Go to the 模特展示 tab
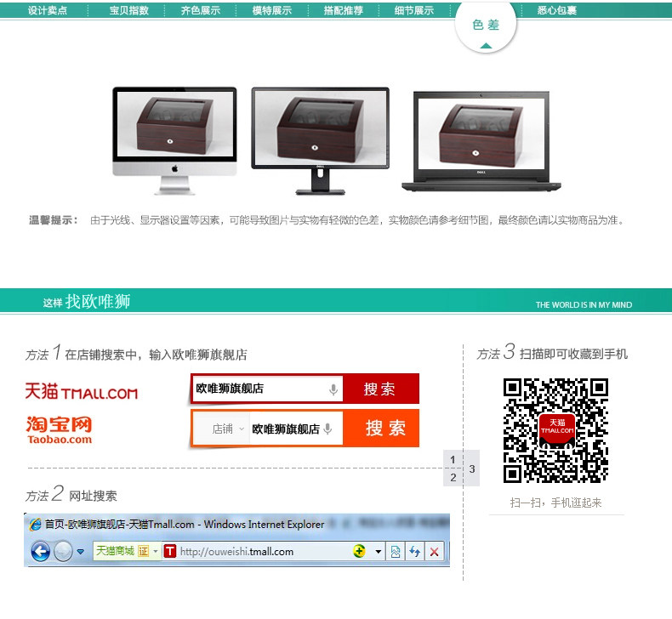672x619 pixels. pyautogui.click(x=272, y=10)
